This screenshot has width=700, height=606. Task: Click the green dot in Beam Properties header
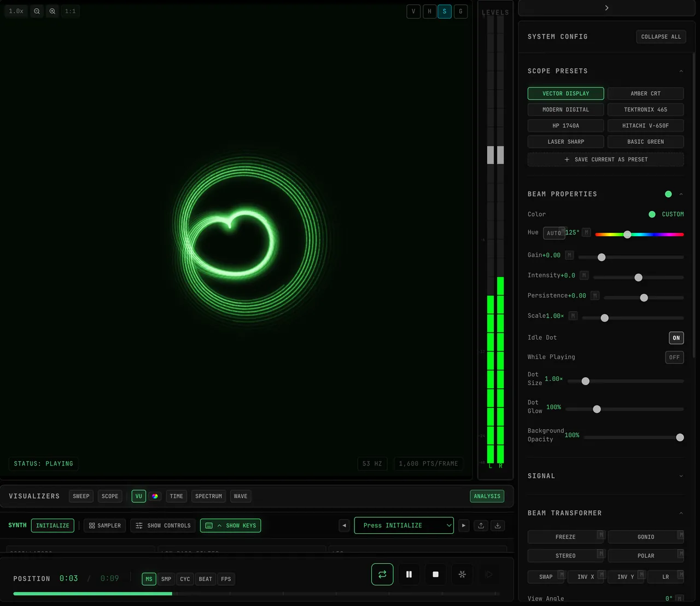pyautogui.click(x=668, y=194)
